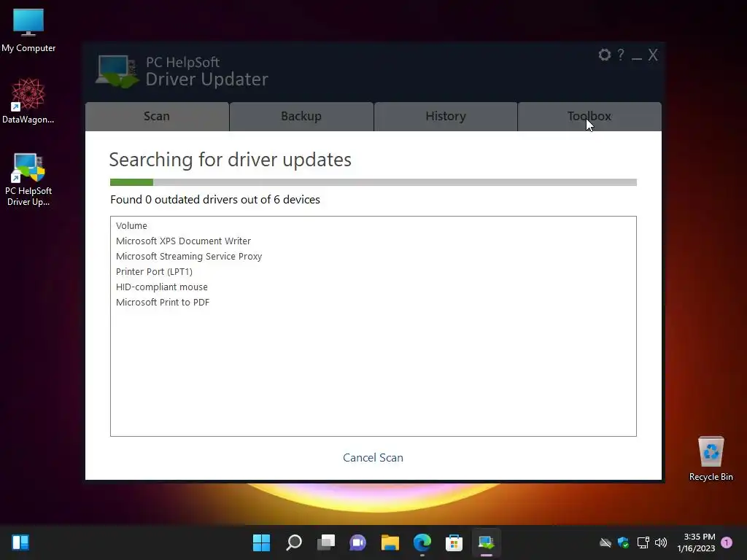
Task: Minimize the Driver Updater window
Action: coord(637,58)
